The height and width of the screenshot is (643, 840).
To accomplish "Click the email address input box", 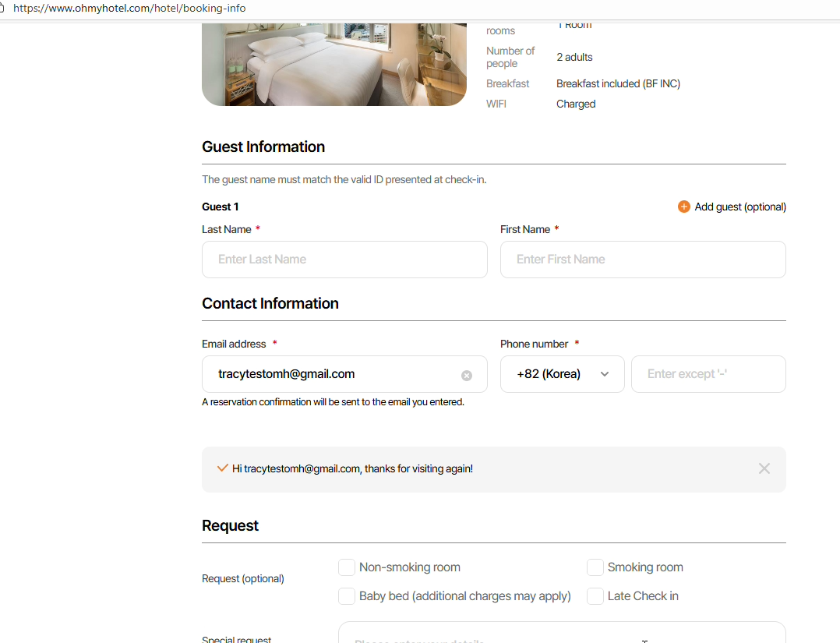I will coord(331,374).
